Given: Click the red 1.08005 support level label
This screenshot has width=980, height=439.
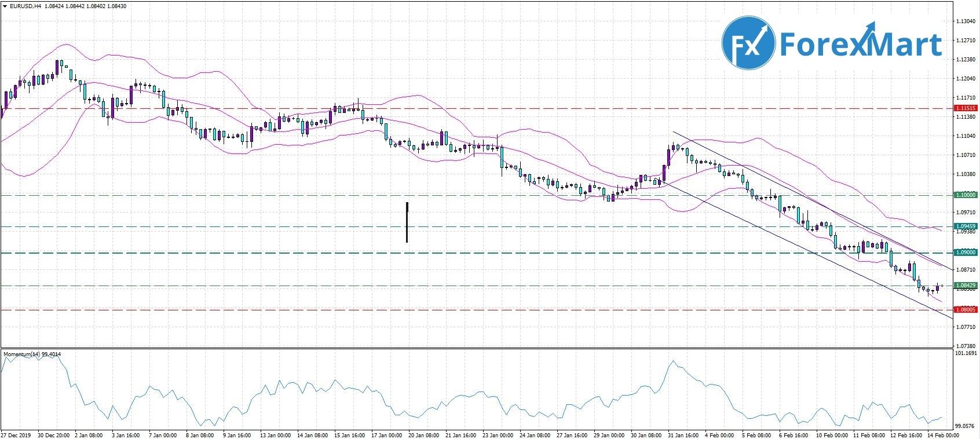Looking at the screenshot, I should [x=966, y=310].
